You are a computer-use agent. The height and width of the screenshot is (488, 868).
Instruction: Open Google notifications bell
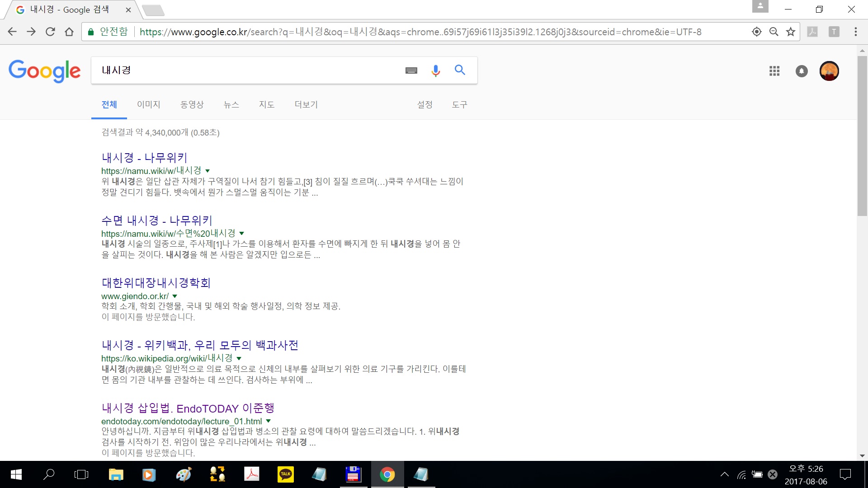[802, 71]
